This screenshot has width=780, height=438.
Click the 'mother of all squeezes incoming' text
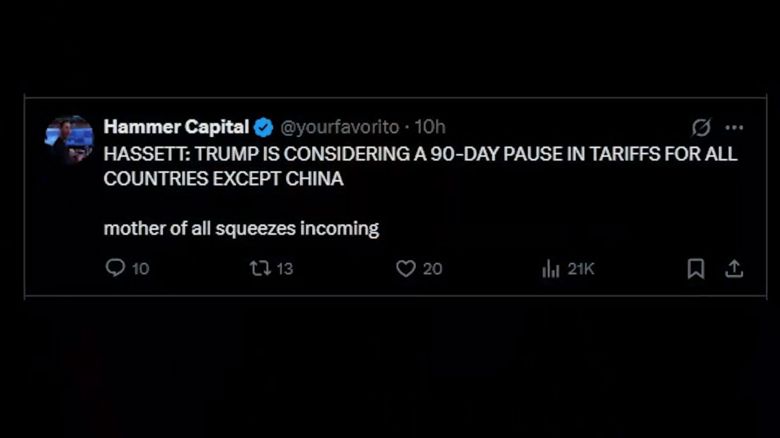pyautogui.click(x=241, y=228)
